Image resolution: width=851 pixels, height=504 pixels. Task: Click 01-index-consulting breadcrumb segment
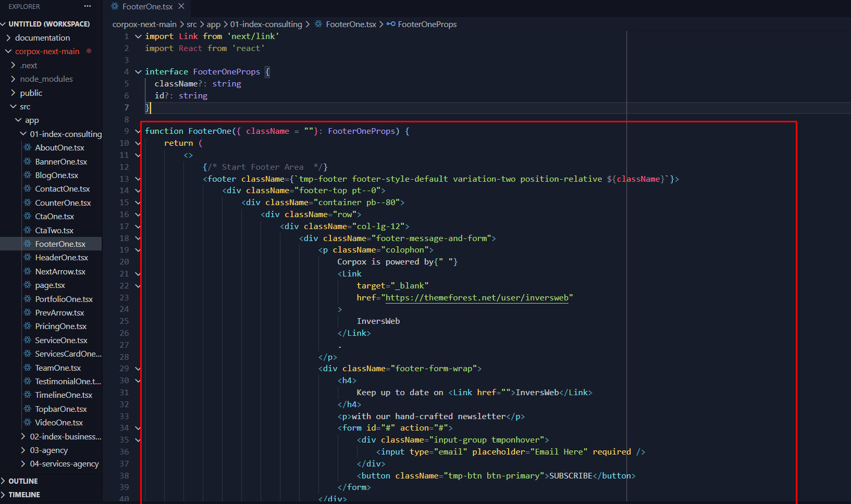point(266,24)
